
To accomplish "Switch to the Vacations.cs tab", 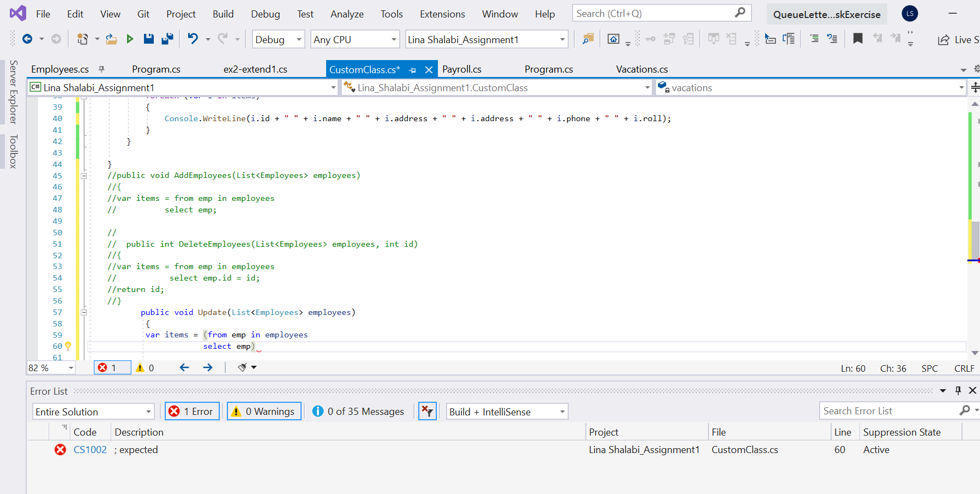I will point(642,69).
